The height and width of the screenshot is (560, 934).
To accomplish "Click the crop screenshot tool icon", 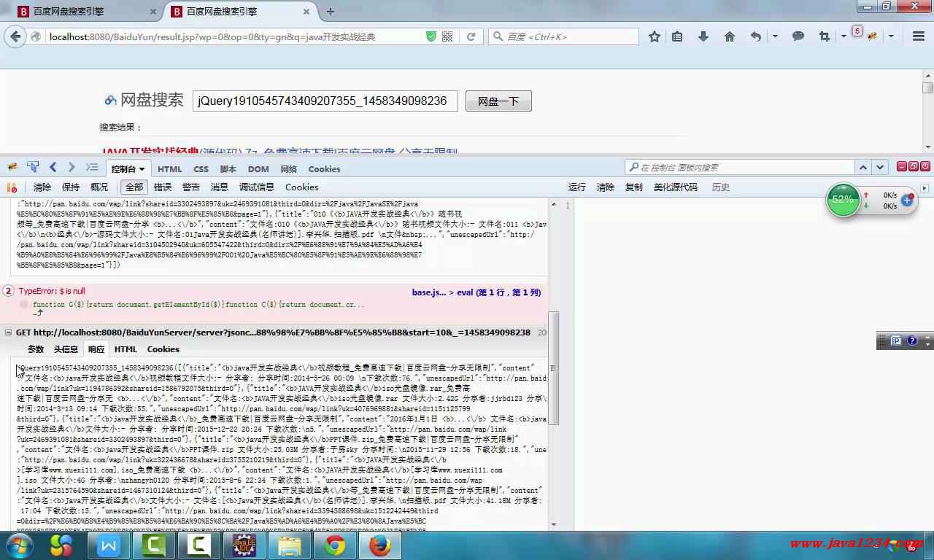I will click(825, 36).
